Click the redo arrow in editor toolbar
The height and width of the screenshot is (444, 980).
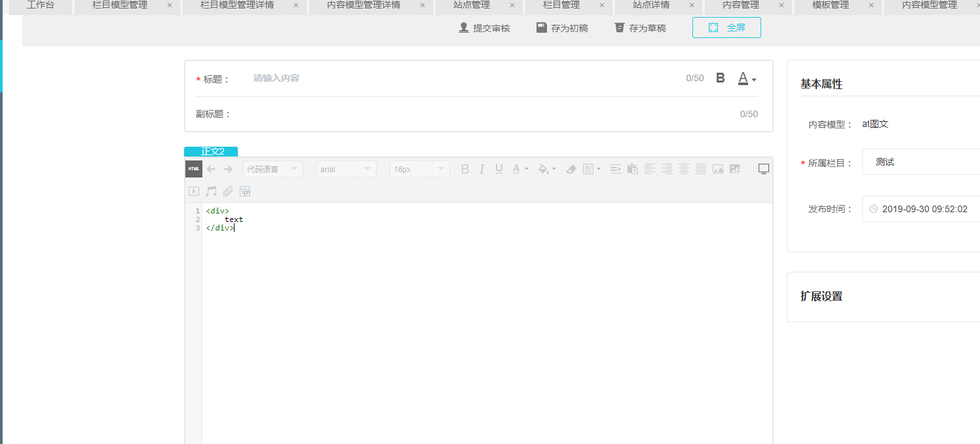(228, 169)
